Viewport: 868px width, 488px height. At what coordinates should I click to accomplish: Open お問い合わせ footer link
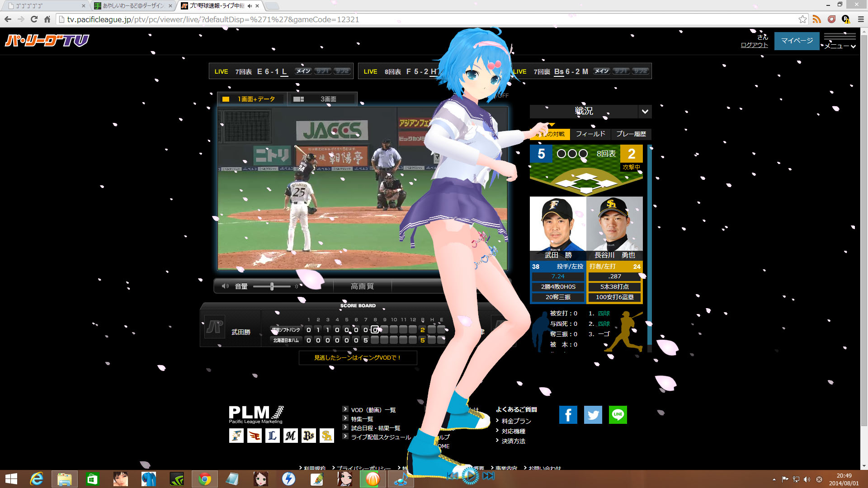(545, 468)
